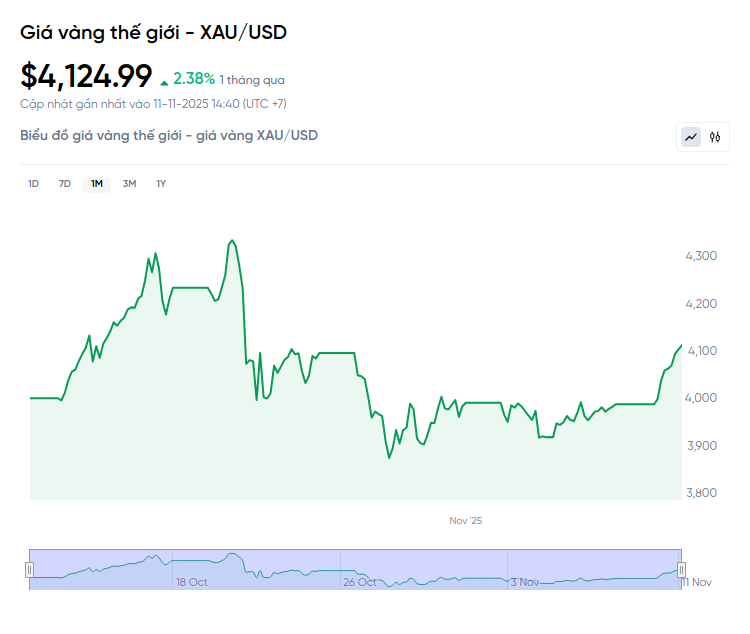Image resolution: width=750 pixels, height=634 pixels.
Task: Click the right range navigator handle
Action: click(681, 569)
